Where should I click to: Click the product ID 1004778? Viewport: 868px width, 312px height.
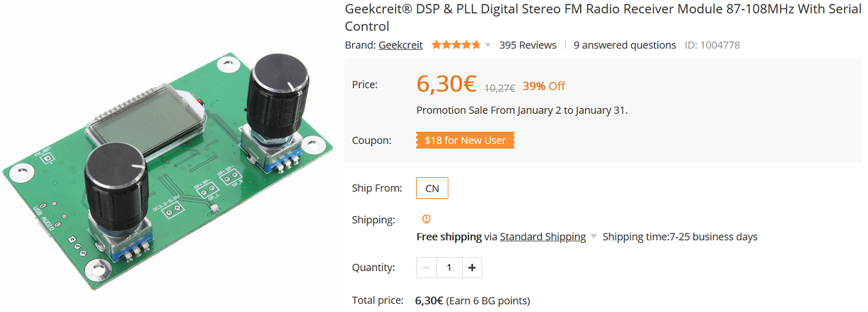click(x=712, y=45)
